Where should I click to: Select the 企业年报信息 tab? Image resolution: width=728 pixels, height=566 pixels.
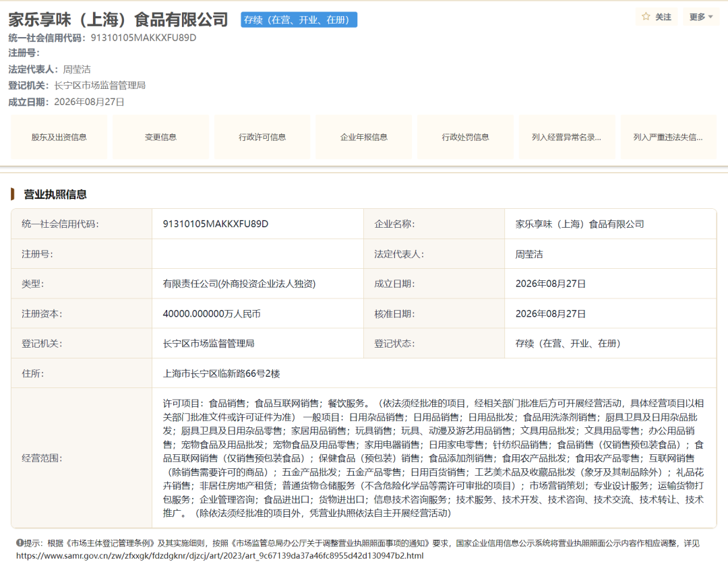tap(363, 137)
